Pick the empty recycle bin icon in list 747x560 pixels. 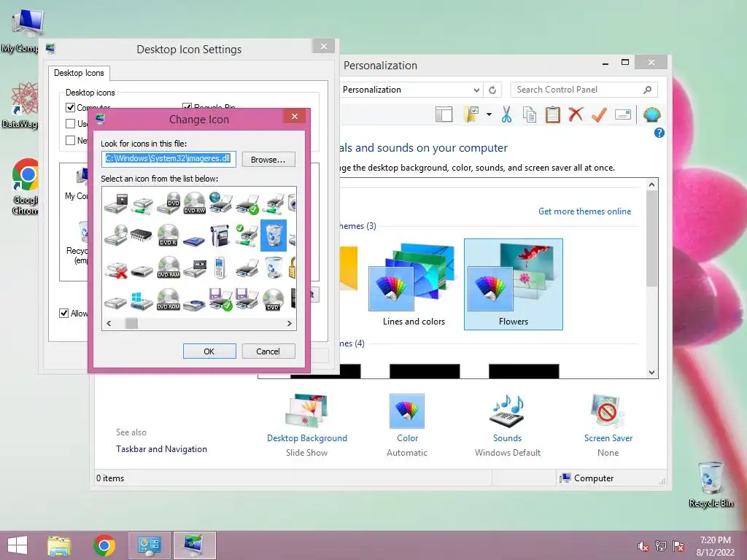pyautogui.click(x=274, y=268)
